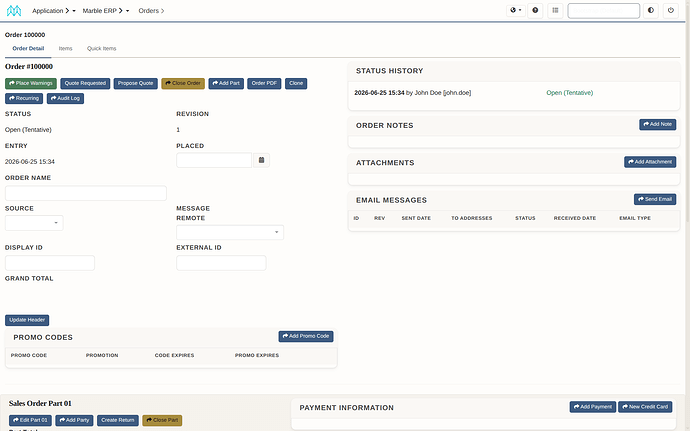Click the Open (Tentative) status history entry
Screen dimensions: 690x431
(x=570, y=93)
